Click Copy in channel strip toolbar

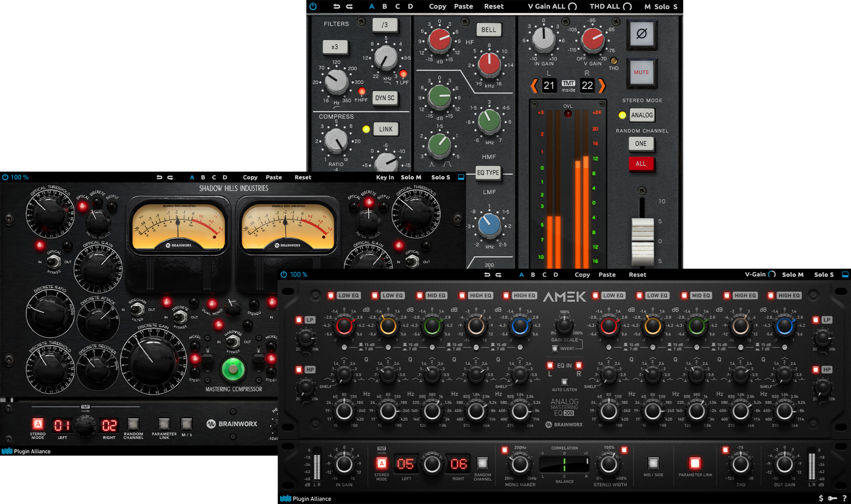437,7
